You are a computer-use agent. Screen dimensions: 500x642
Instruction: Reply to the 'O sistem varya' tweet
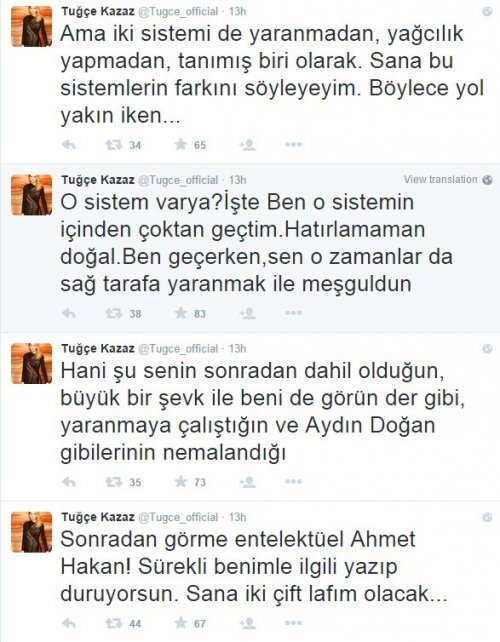pos(68,313)
